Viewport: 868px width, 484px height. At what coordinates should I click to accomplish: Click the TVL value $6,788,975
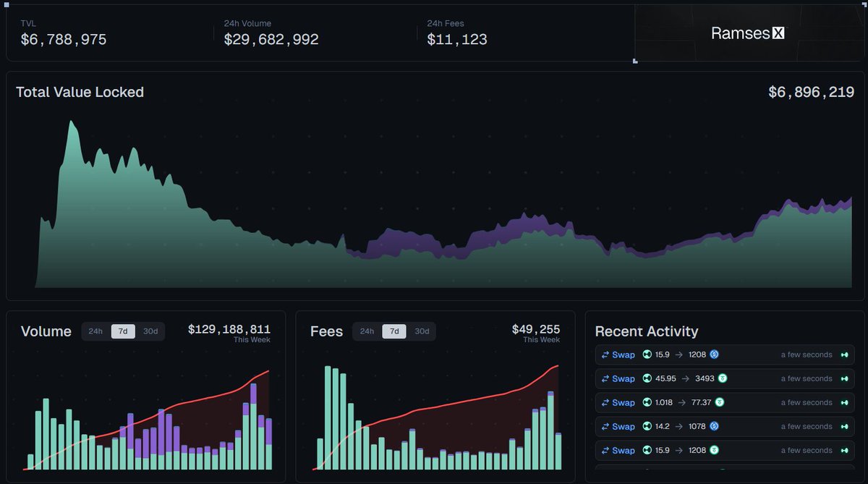coord(64,39)
